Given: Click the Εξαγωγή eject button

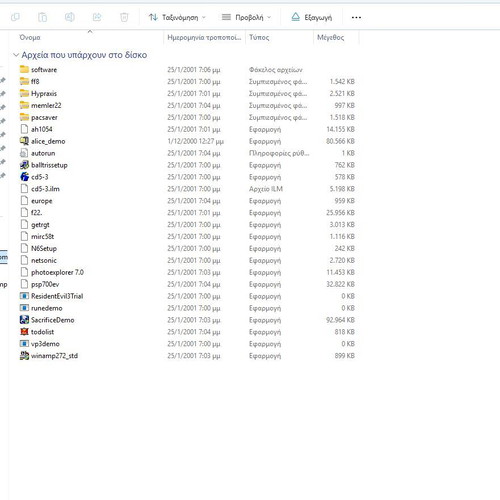Looking at the screenshot, I should point(312,17).
